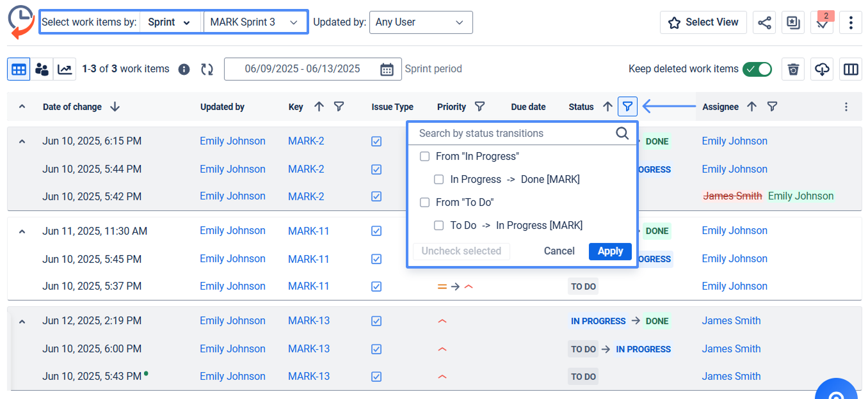
Task: Click Jun 11, 2025, 11:30 AM date cell
Action: 95,231
